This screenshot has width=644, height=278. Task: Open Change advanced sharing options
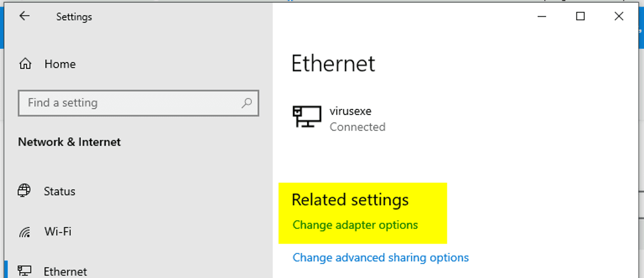click(380, 258)
